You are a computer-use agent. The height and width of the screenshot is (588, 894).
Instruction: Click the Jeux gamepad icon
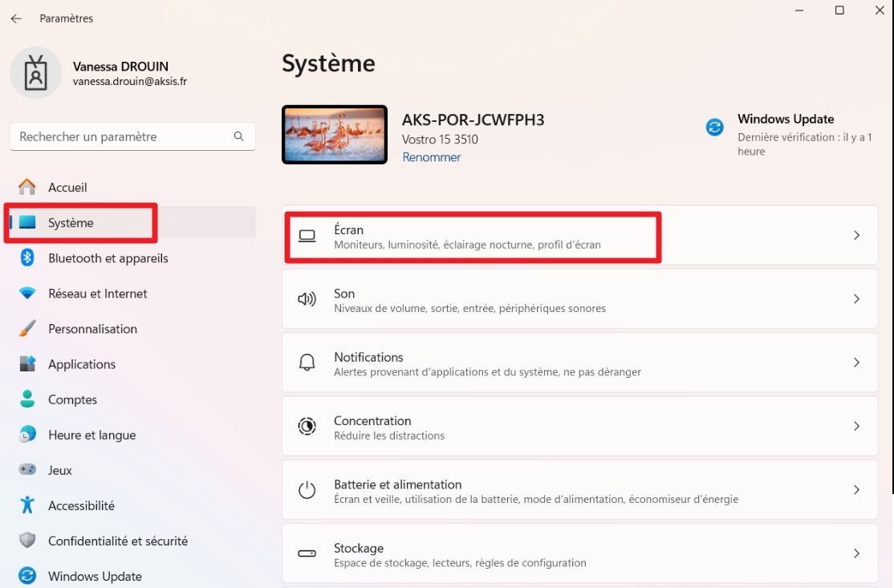[x=26, y=469]
